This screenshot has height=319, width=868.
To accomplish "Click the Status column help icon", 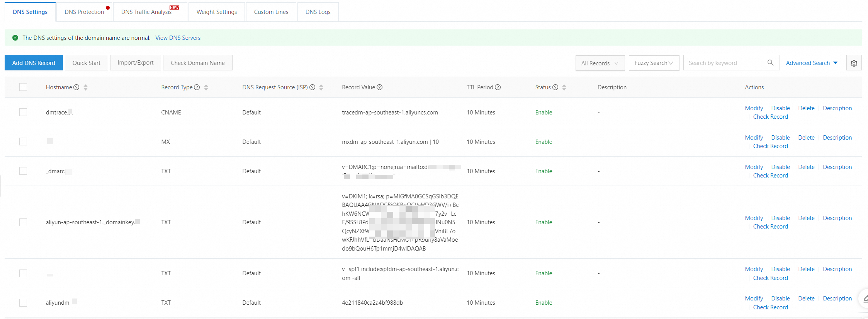I will coord(555,87).
